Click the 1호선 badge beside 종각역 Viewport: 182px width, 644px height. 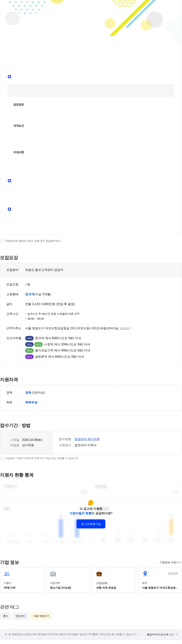(29, 338)
